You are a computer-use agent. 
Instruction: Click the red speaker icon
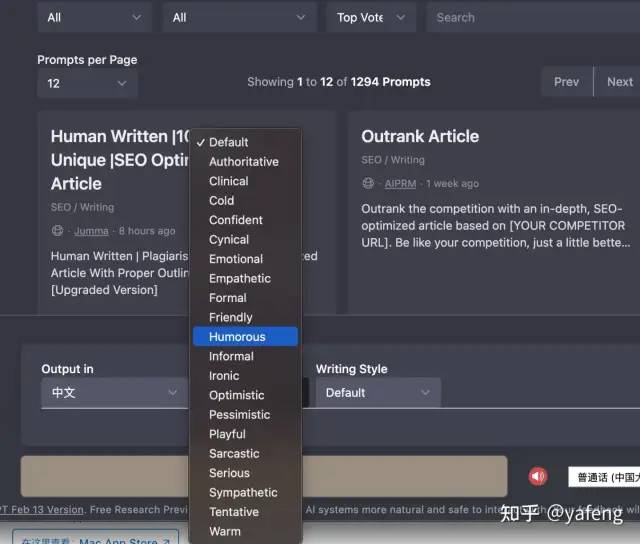[538, 476]
